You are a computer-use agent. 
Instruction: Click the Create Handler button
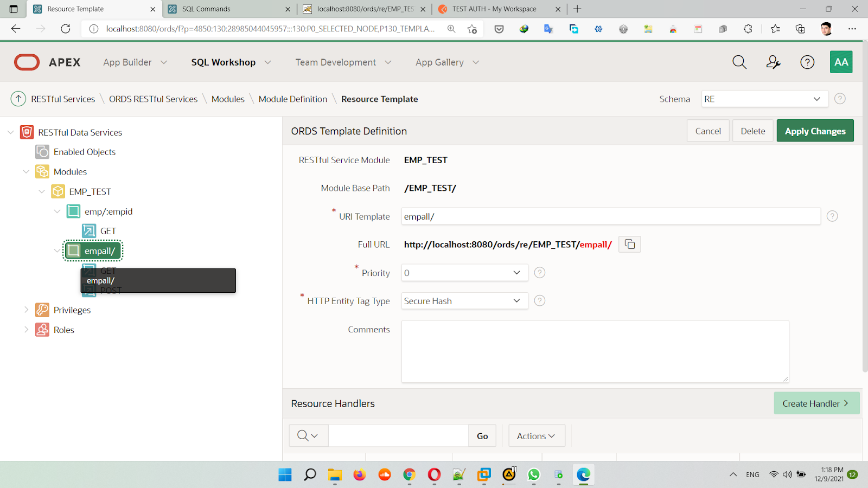pos(816,403)
